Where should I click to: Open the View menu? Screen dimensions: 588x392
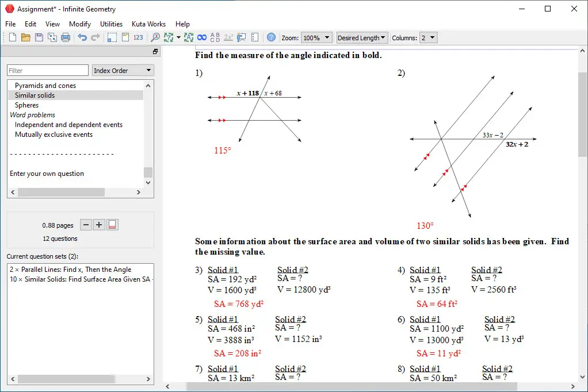pos(52,24)
